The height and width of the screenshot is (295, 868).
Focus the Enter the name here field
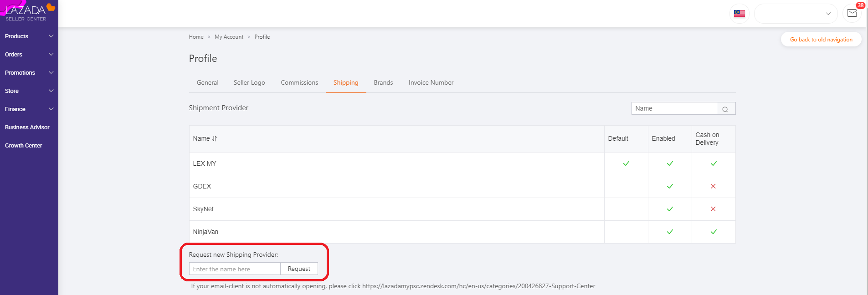pos(235,269)
